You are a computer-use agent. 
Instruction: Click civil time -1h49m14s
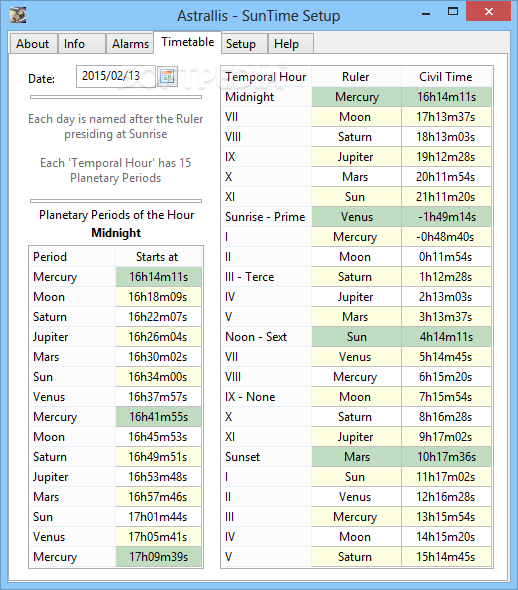pyautogui.click(x=447, y=217)
